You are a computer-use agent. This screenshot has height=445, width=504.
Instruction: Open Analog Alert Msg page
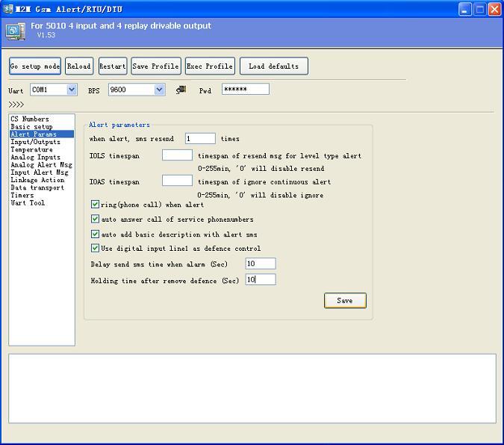[x=41, y=164]
